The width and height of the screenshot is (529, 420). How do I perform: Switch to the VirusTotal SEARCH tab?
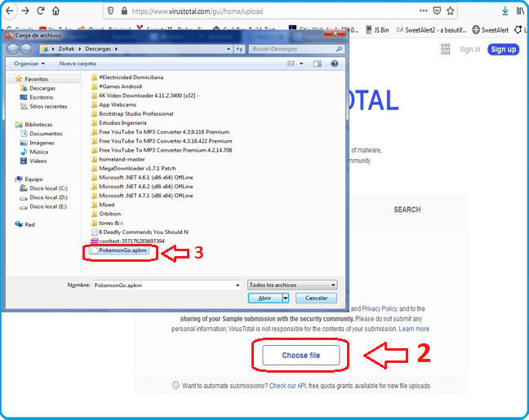pyautogui.click(x=407, y=210)
